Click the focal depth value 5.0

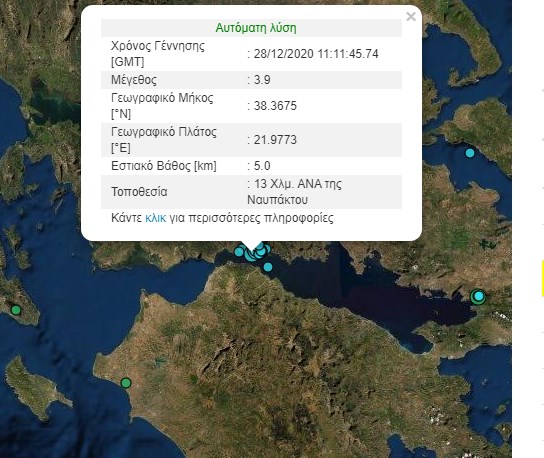[x=262, y=166]
